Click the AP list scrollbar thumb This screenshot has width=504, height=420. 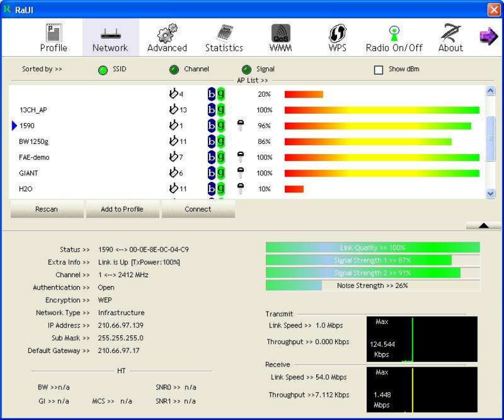click(490, 138)
